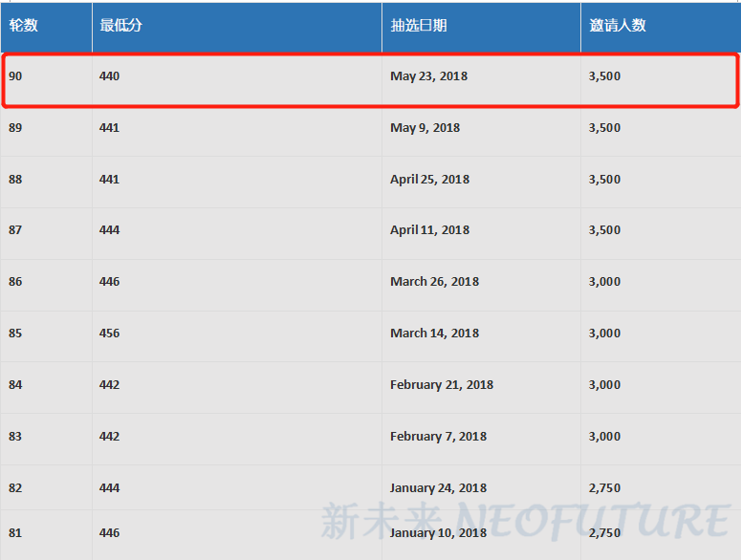Screen dimensions: 741x560
Task: Click round number 87 cell
Action: click(16, 230)
